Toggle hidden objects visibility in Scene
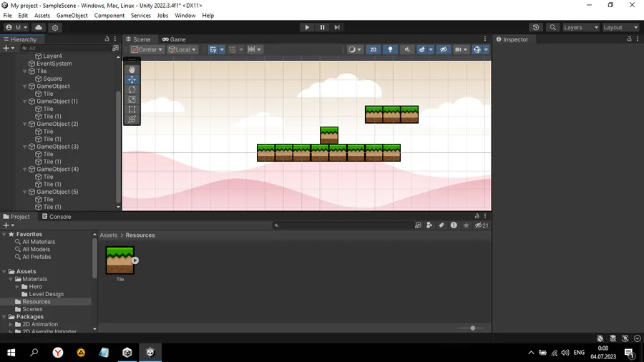 pos(444,49)
